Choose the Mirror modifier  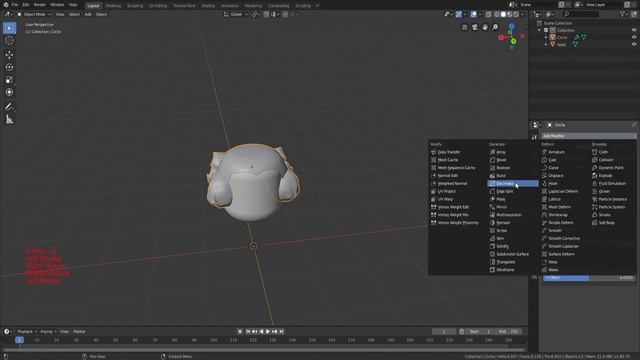click(x=501, y=207)
